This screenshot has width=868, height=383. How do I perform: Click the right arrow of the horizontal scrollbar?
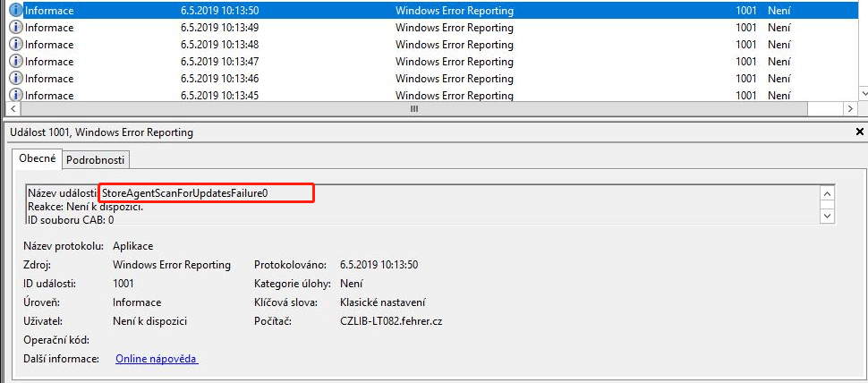[850, 108]
